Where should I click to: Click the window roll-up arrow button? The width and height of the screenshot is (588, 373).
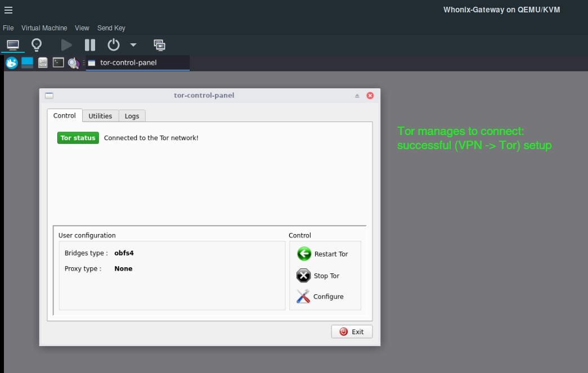[357, 96]
